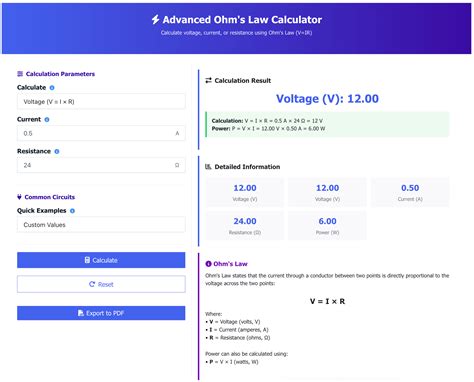Click the P = V × I (watts, W) line
Viewport: 474px width, 382px height.
point(232,362)
